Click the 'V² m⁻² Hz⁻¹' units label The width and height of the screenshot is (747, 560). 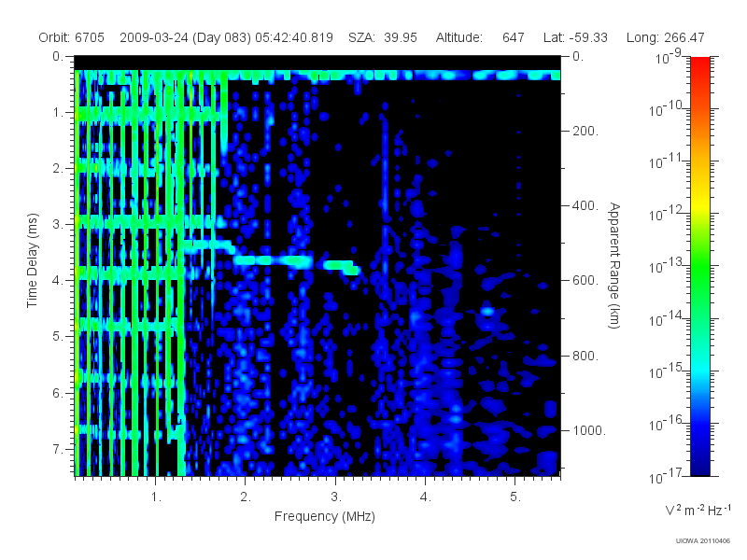[698, 510]
